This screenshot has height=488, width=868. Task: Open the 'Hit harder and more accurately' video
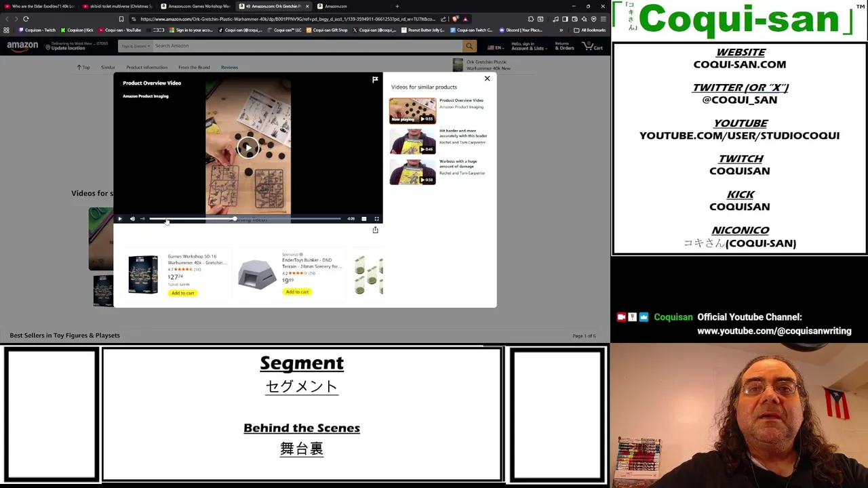click(412, 142)
